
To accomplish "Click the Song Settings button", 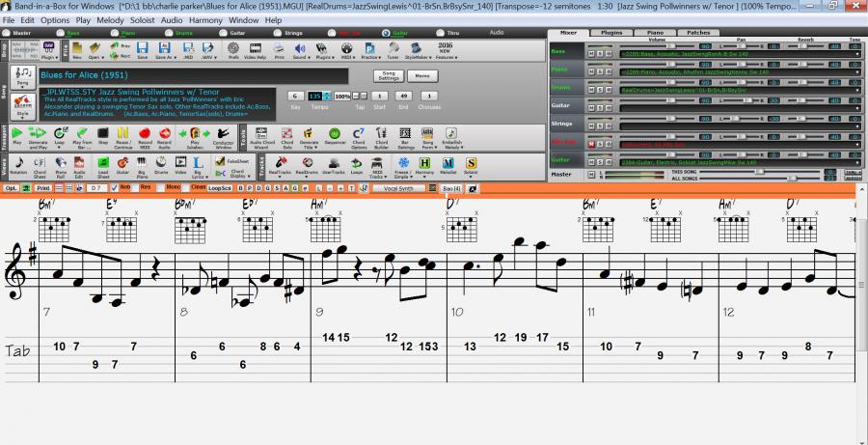I will (387, 76).
